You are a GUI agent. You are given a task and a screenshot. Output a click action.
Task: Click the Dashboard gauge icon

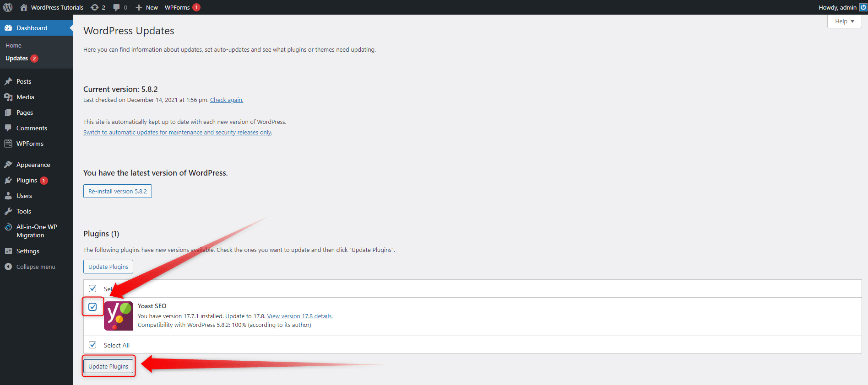[8, 28]
